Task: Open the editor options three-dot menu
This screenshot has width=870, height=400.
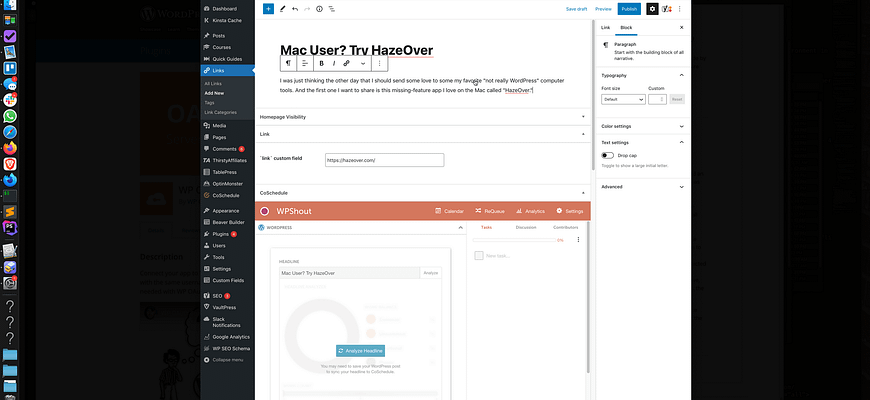Action: (x=680, y=9)
